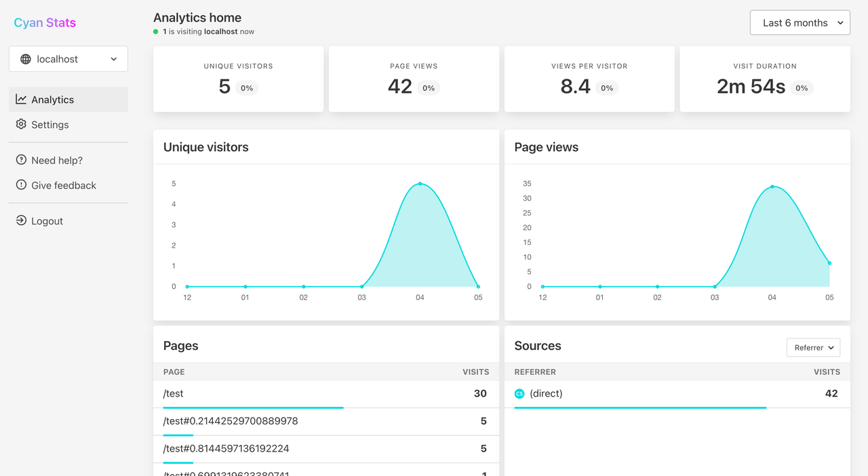Image resolution: width=868 pixels, height=476 pixels.
Task: Open the Last 6 months time range dropdown
Action: (x=800, y=22)
